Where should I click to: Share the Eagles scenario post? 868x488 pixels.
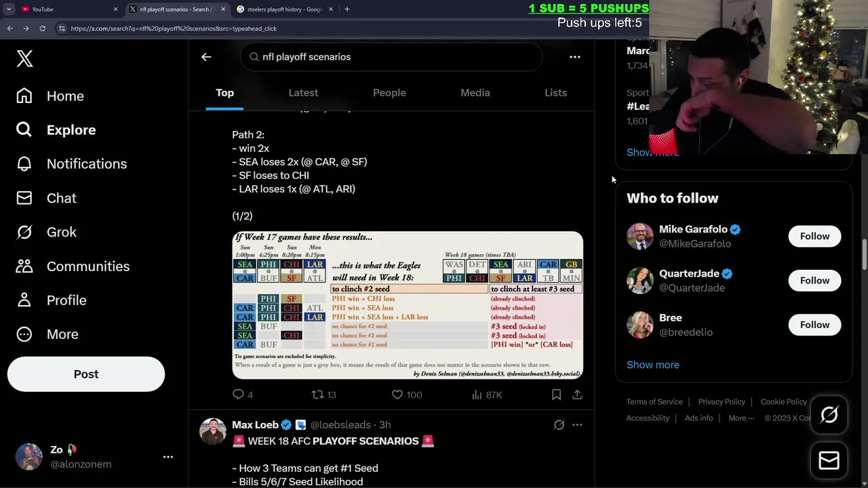tap(577, 394)
